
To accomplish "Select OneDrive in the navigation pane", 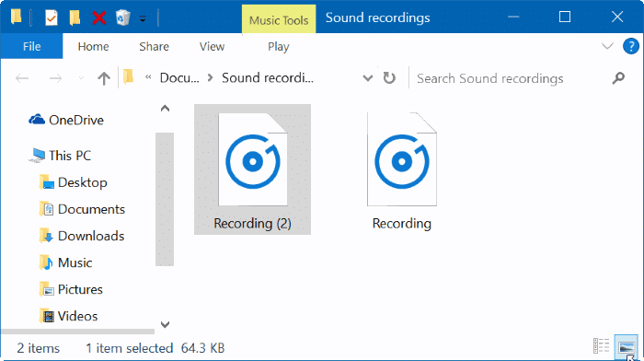I will pos(65,120).
